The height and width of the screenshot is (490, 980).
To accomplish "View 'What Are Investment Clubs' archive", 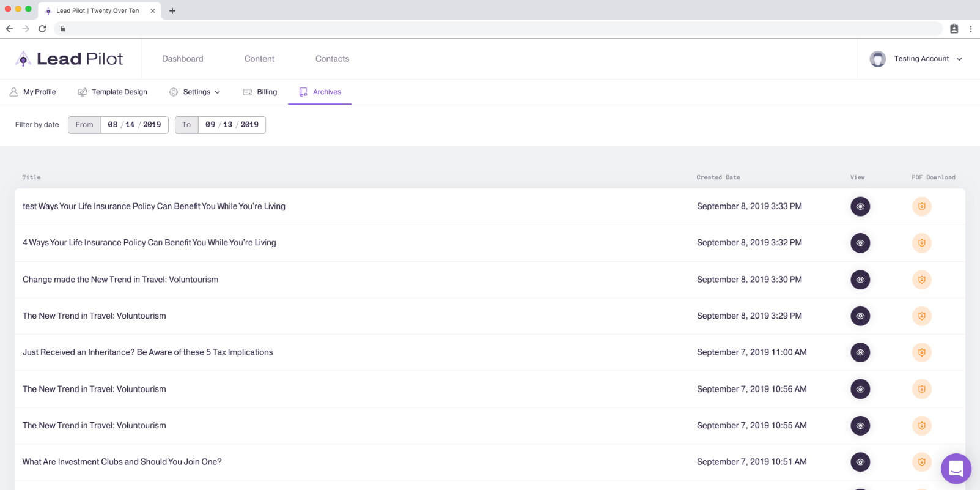I will (x=860, y=462).
